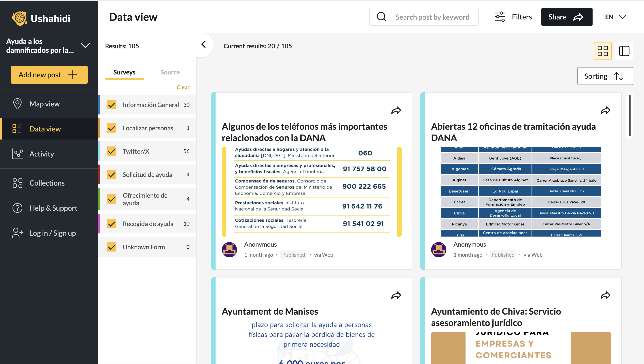644x364 pixels.
Task: Open the phone numbers image thumbnail
Action: 311,192
